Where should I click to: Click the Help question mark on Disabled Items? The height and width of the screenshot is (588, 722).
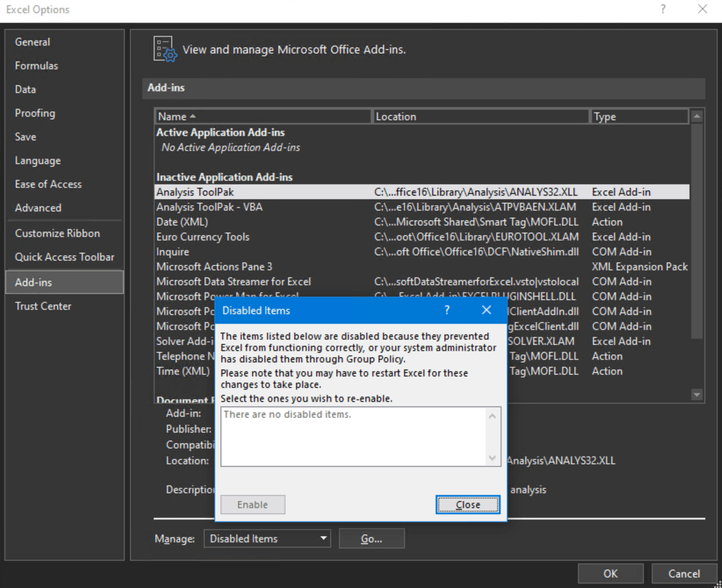click(x=447, y=310)
